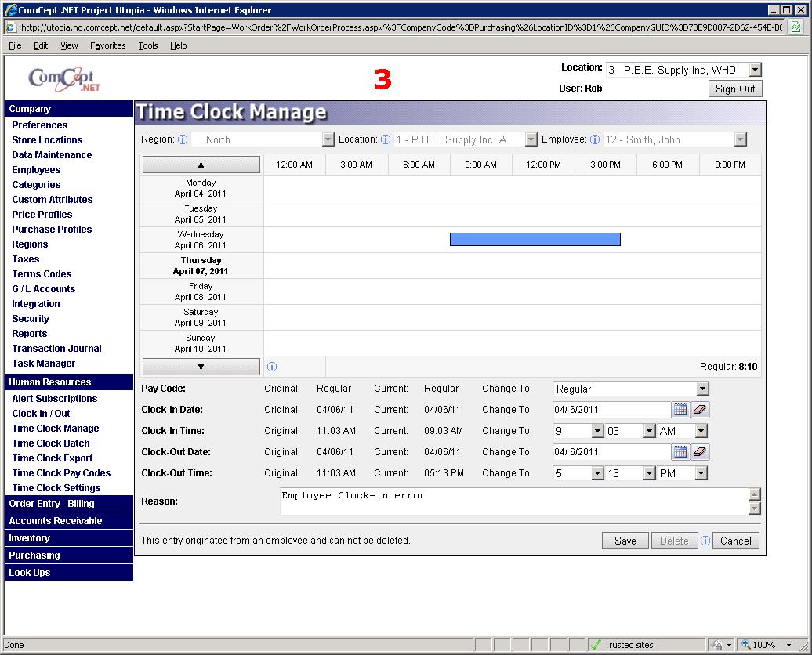Click the info icon next to Delete button
The width and height of the screenshot is (812, 655).
[x=705, y=541]
